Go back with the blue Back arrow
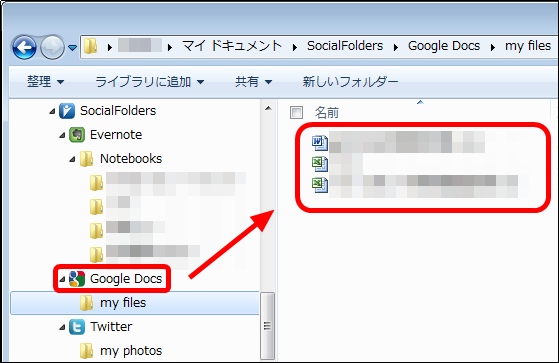Screen dimensions: 559x363 point(24,47)
